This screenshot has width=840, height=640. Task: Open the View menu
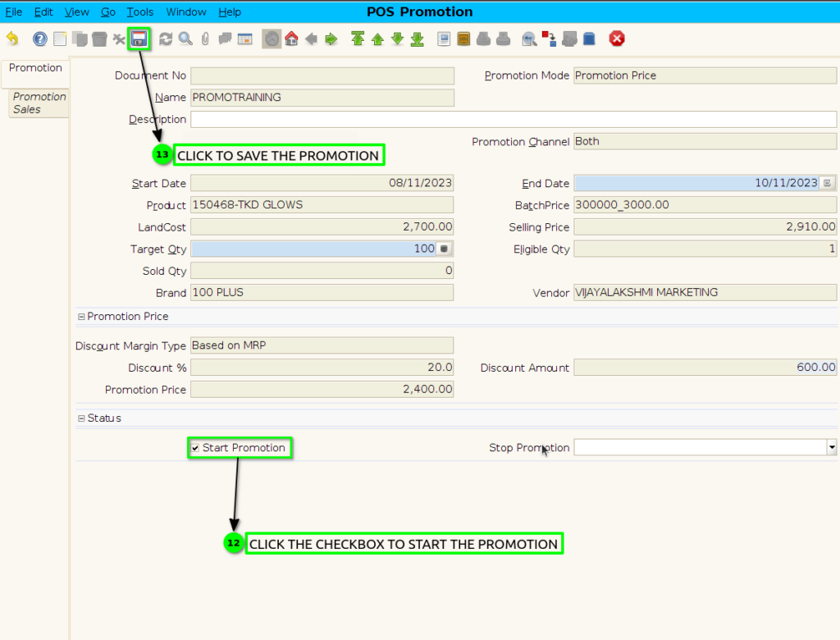tap(76, 11)
